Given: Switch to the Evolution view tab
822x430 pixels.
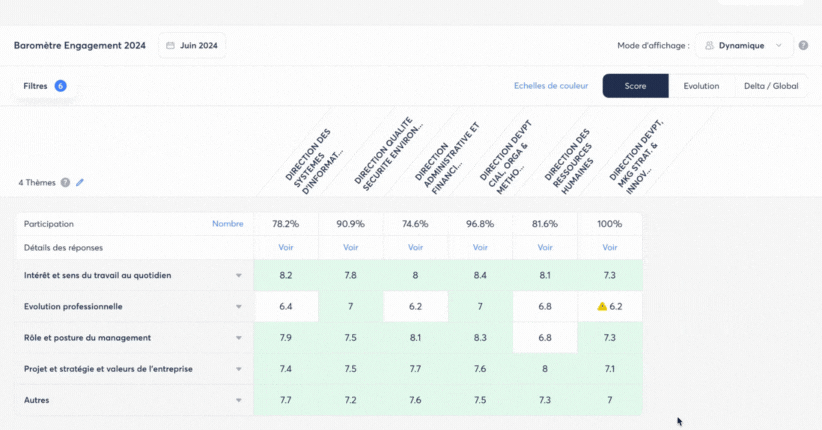Looking at the screenshot, I should tap(701, 86).
